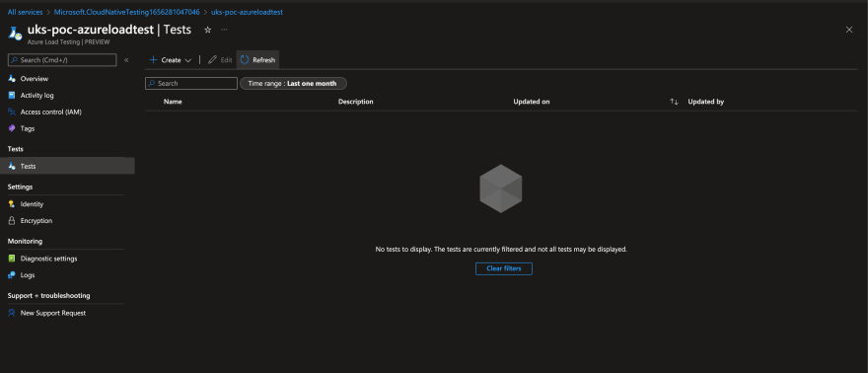The height and width of the screenshot is (373, 868).
Task: Click the Support + troubleshooting section heading
Action: [48, 295]
